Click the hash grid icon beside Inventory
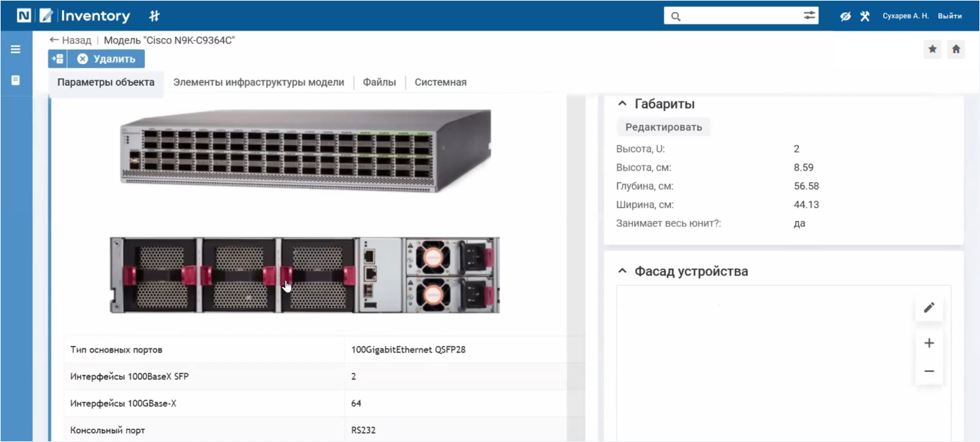Image resolution: width=980 pixels, height=442 pixels. point(154,16)
